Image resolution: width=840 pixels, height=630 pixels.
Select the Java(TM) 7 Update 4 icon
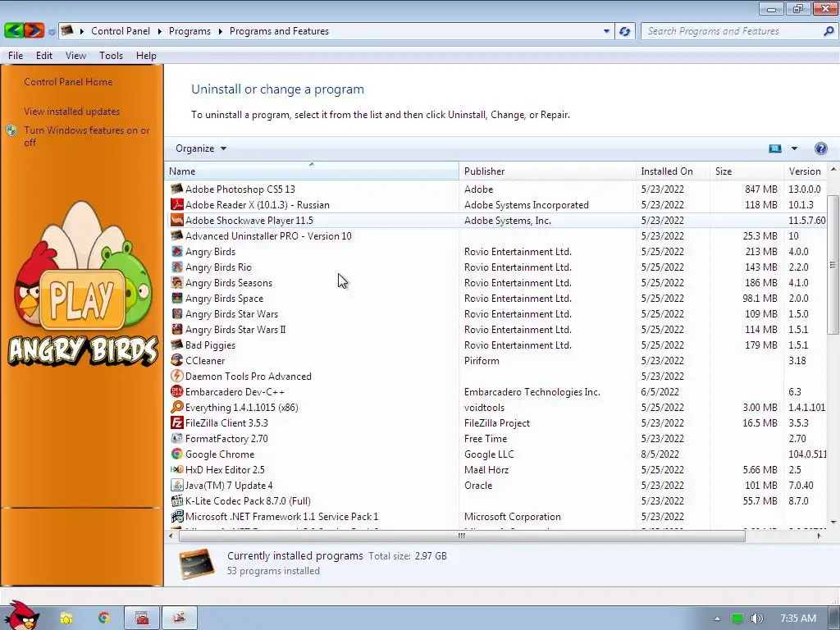coord(177,485)
